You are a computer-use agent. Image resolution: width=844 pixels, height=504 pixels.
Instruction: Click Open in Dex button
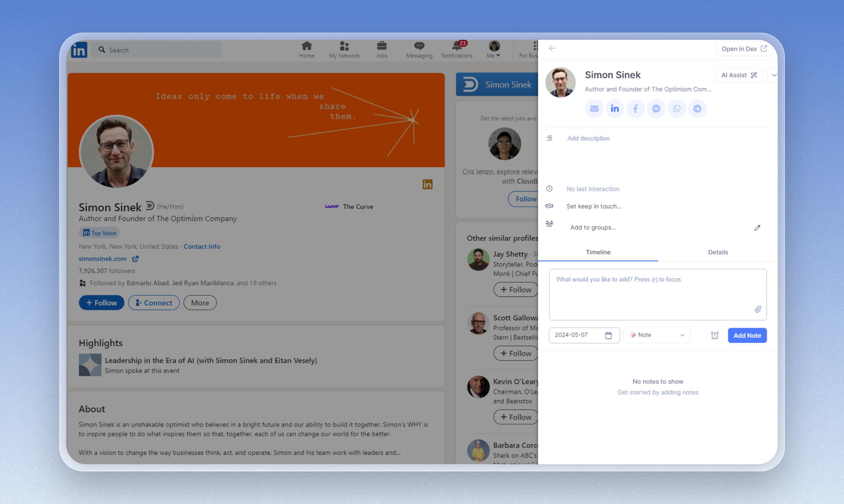744,49
